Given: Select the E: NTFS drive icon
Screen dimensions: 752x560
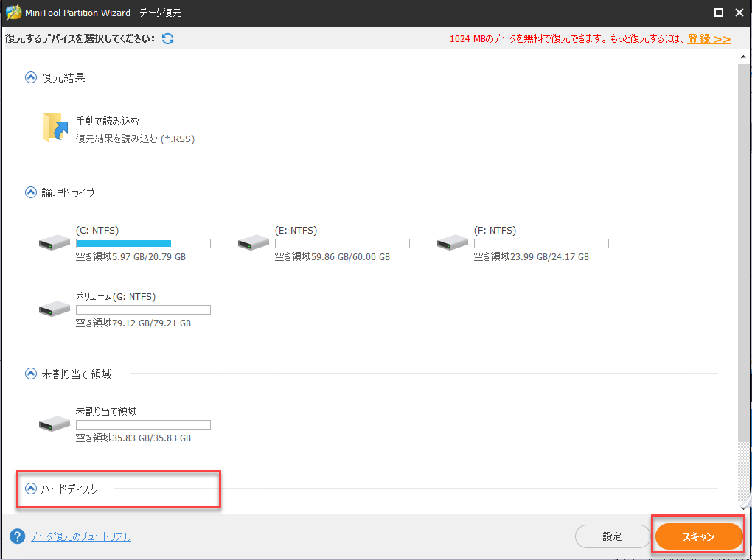Looking at the screenshot, I should (252, 243).
